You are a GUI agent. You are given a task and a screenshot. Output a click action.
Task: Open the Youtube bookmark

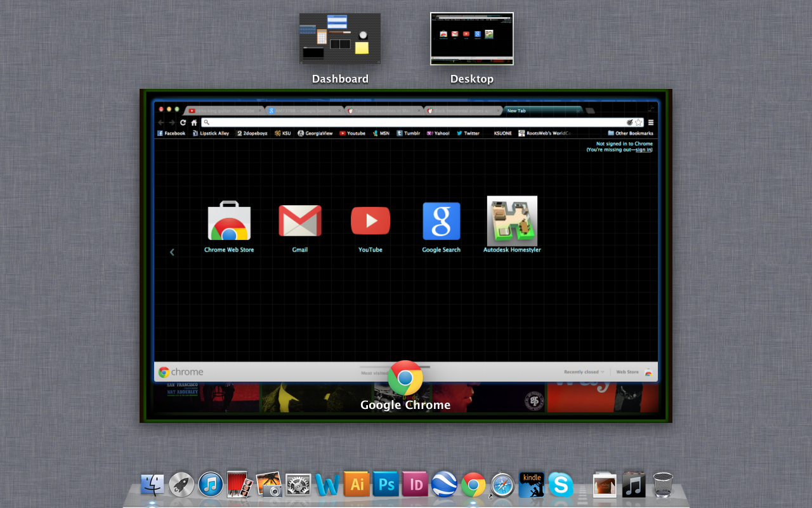tap(353, 133)
